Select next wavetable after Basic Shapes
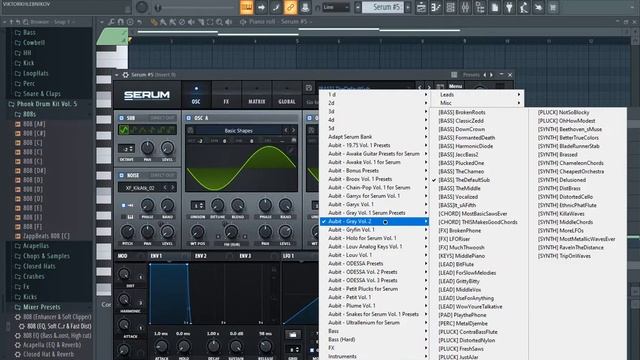Image resolution: width=640 pixels, height=360 pixels. pyautogui.click(x=293, y=130)
